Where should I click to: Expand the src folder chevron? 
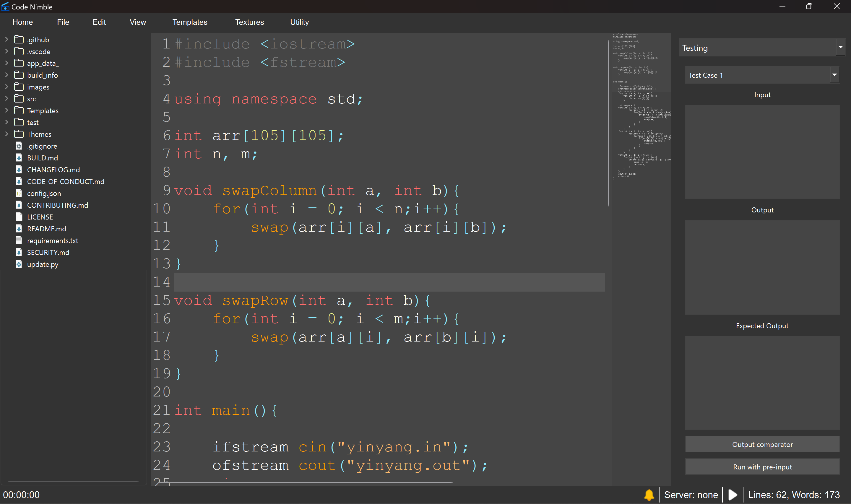(7, 98)
